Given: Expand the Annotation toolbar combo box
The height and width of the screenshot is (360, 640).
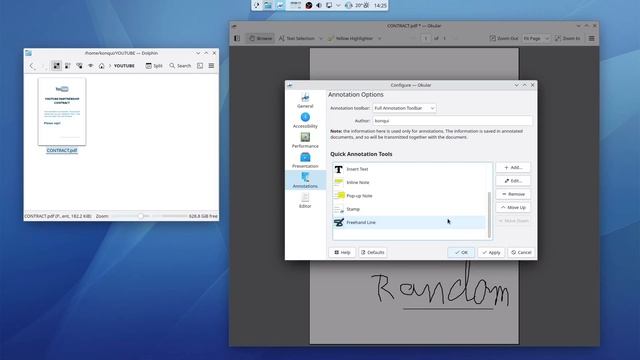Looking at the screenshot, I should point(404,108).
